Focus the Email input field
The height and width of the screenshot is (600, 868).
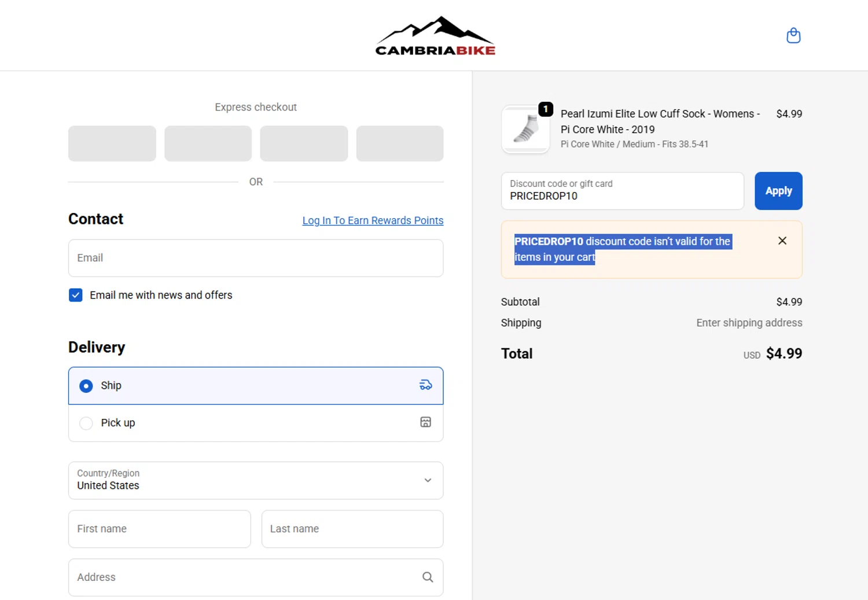[x=256, y=258]
